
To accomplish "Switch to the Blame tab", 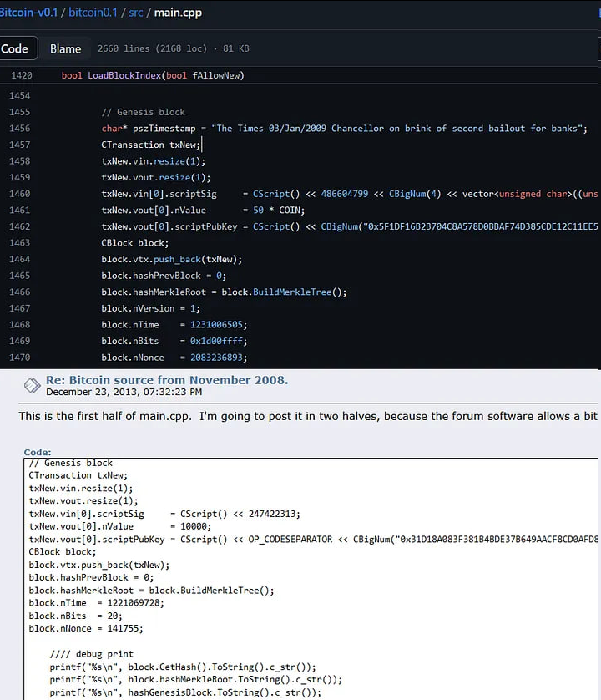I will coord(66,48).
